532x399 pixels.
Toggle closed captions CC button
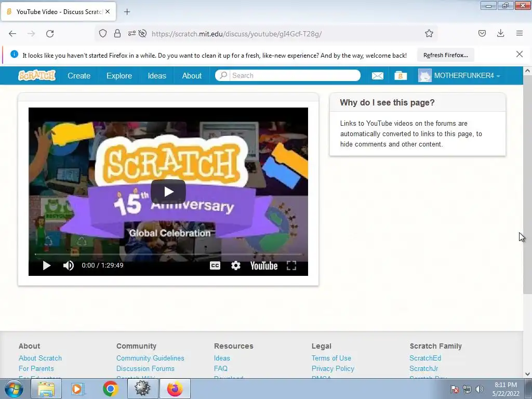click(x=215, y=265)
